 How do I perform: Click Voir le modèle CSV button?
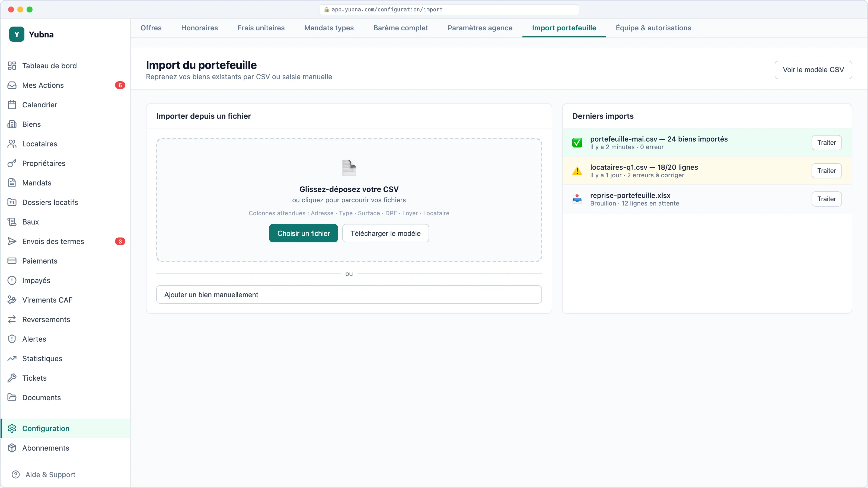[813, 70]
